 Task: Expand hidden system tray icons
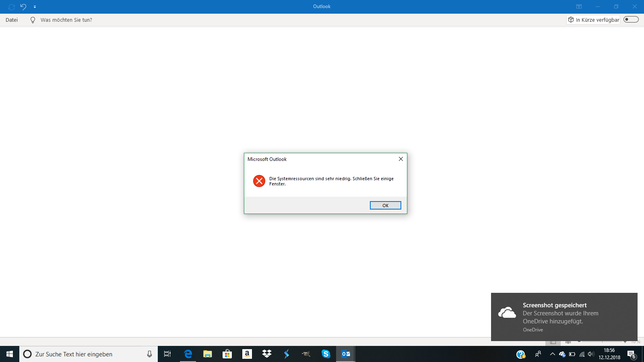point(552,354)
